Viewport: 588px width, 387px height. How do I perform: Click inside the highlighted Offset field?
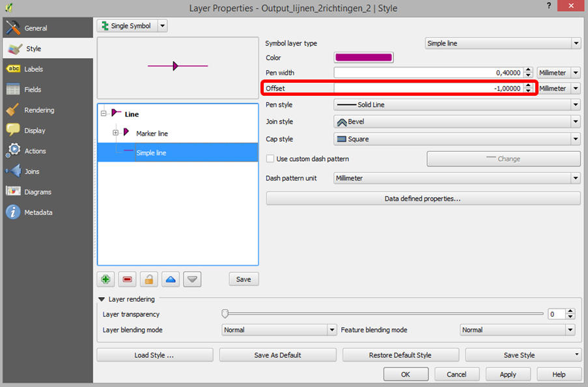pos(423,88)
